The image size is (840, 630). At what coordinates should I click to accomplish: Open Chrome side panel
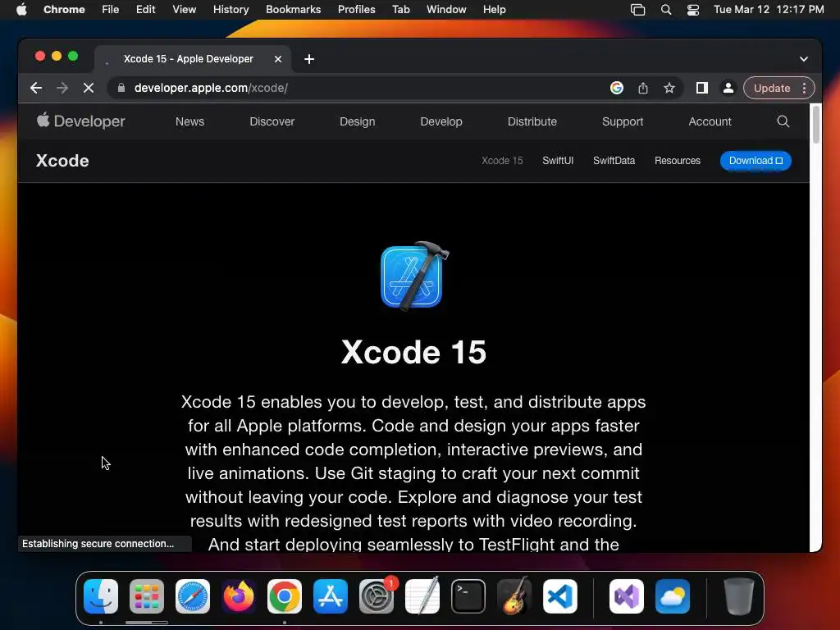[x=702, y=88]
